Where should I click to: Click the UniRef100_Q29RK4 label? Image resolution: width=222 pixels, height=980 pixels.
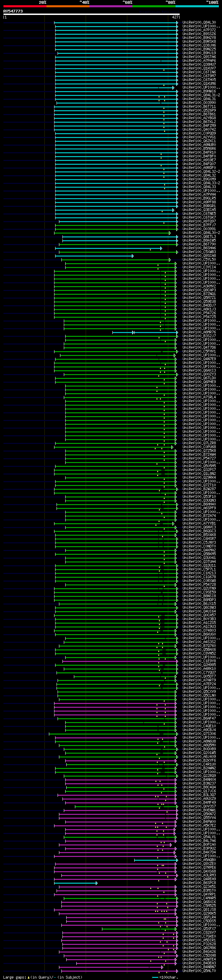tap(199, 478)
